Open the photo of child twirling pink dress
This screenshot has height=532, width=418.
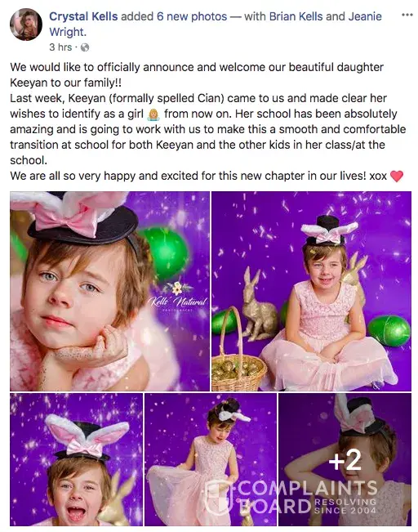[x=211, y=459]
